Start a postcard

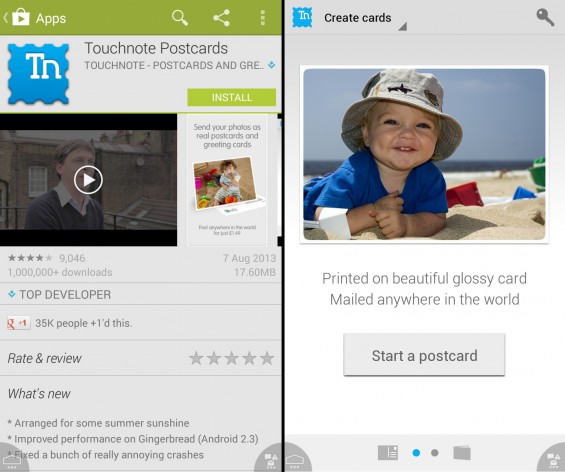pos(424,355)
